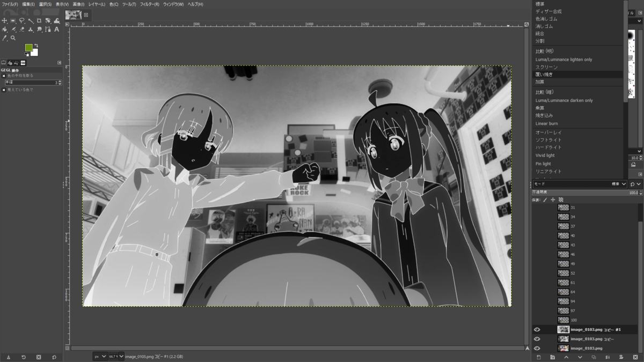This screenshot has width=644, height=362.
Task: Open the ファイル(F) menu
Action: point(10,4)
